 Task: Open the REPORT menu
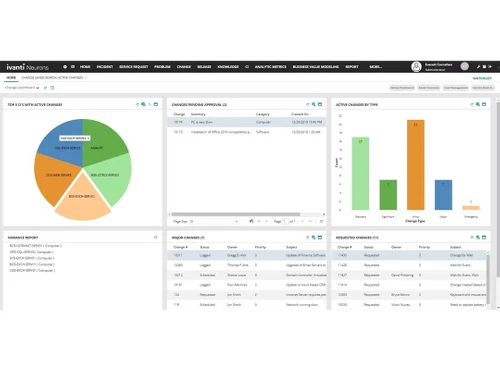click(352, 67)
